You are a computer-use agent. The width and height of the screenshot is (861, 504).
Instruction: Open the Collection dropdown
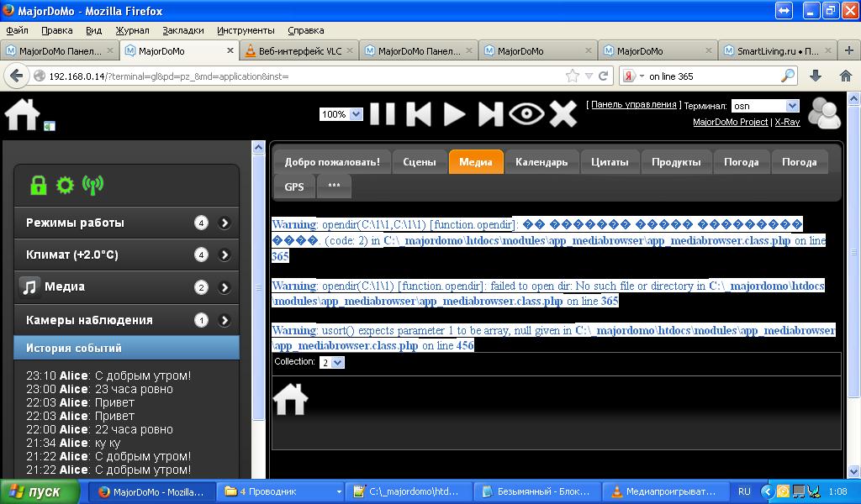(331, 363)
